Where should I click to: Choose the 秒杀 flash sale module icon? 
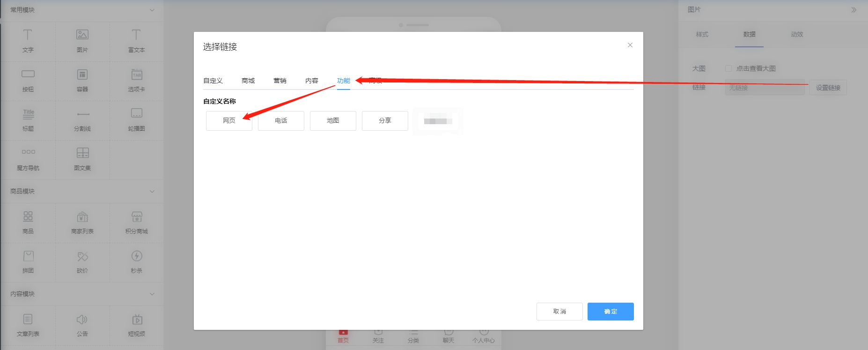coord(137,256)
